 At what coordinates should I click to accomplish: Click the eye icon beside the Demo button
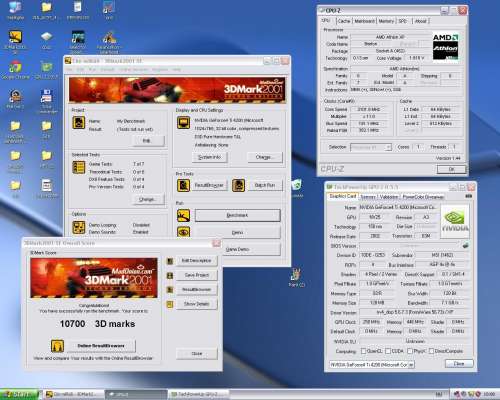tap(183, 232)
